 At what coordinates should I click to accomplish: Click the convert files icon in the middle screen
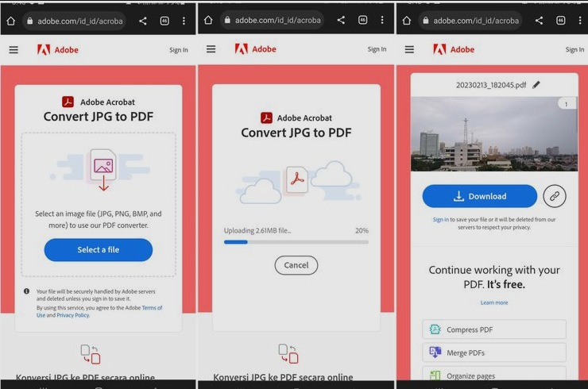tap(288, 354)
